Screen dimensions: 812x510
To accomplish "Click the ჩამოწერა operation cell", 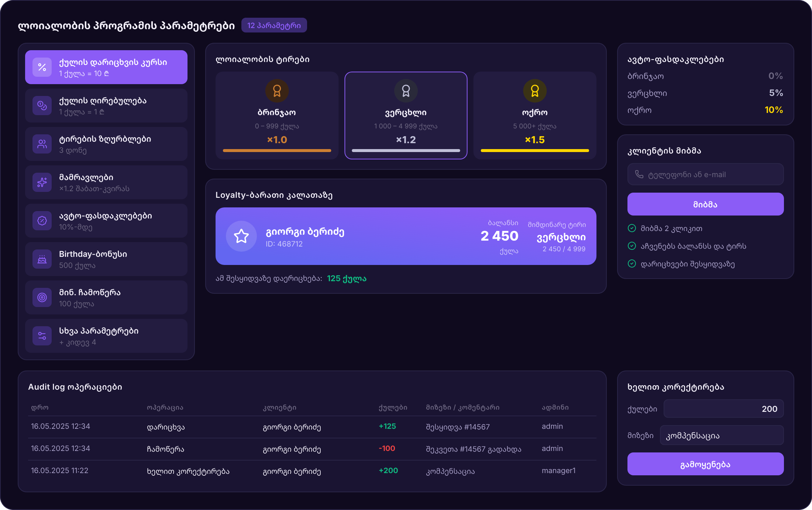I will click(x=165, y=449).
